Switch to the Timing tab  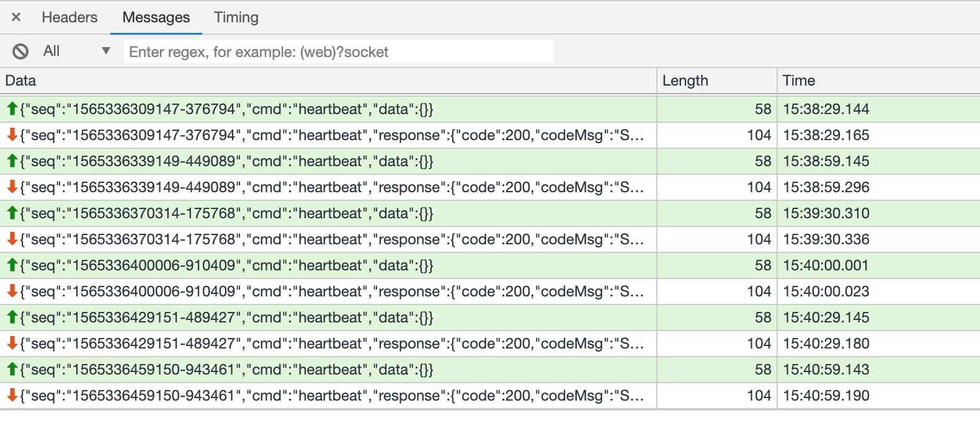click(x=236, y=17)
